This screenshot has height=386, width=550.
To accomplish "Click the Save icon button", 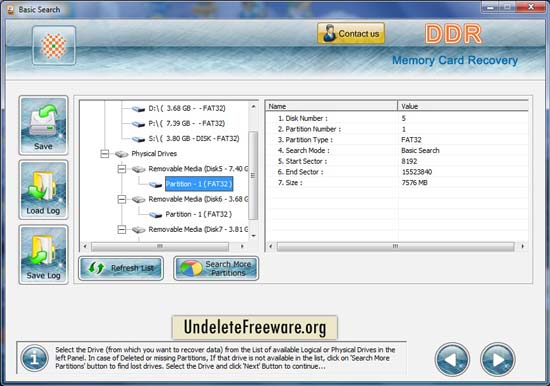I will click(x=43, y=125).
